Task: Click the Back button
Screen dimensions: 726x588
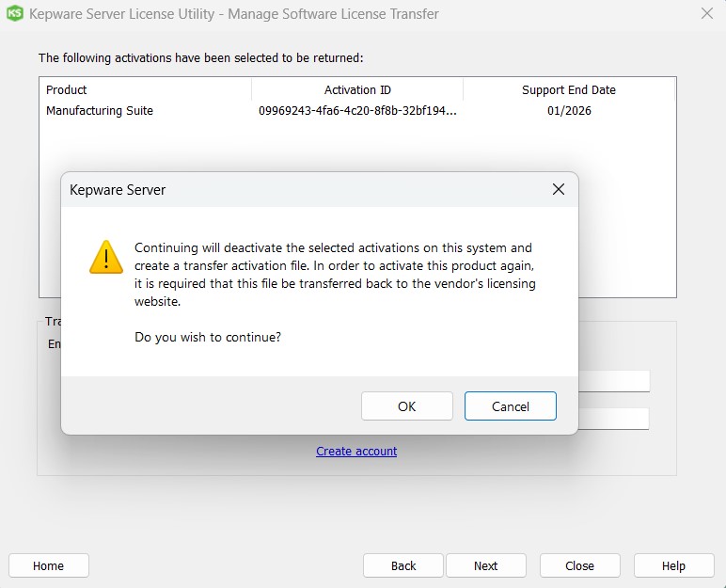Action: coord(403,565)
